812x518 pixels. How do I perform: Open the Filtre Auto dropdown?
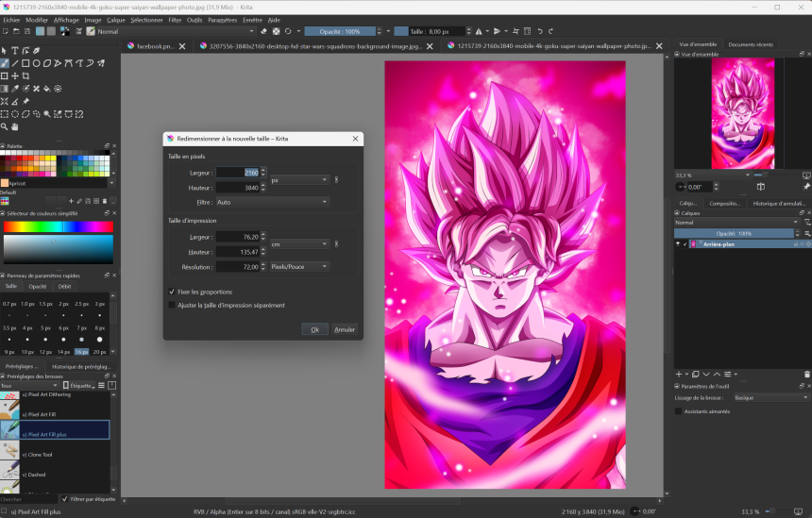(272, 202)
